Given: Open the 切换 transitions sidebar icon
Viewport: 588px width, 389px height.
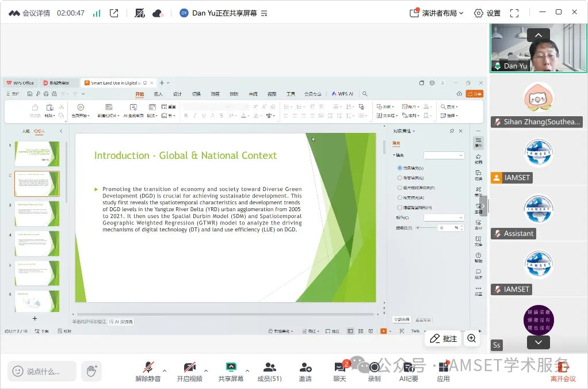Looking at the screenshot, I should 479,175.
